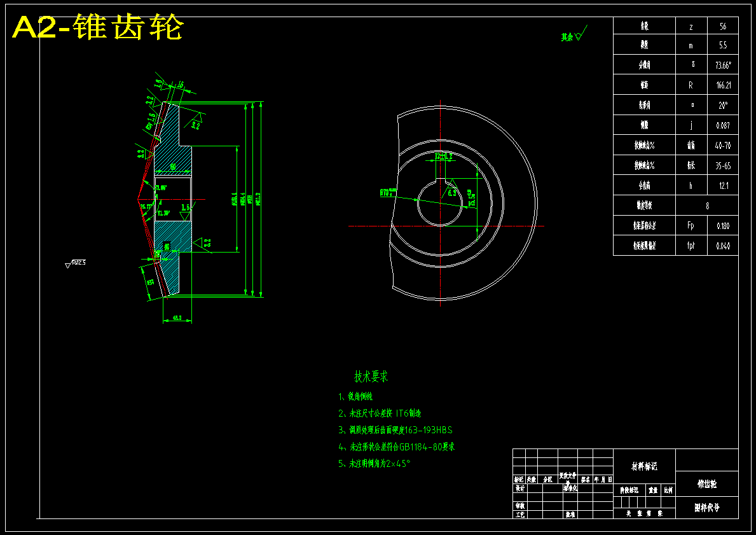Click the yellow title 'A2-锥齿轮'

pos(97,27)
